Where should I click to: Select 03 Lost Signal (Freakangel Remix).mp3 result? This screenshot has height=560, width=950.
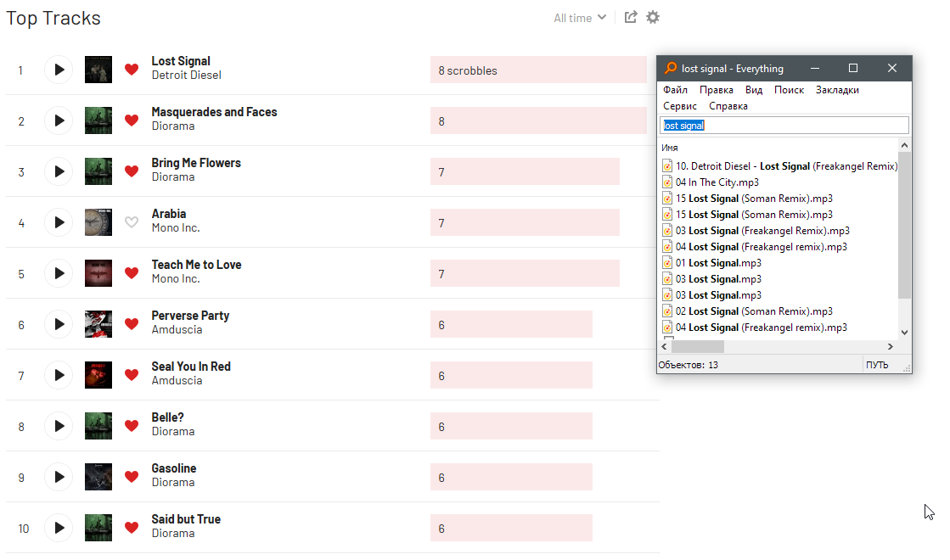click(x=762, y=231)
